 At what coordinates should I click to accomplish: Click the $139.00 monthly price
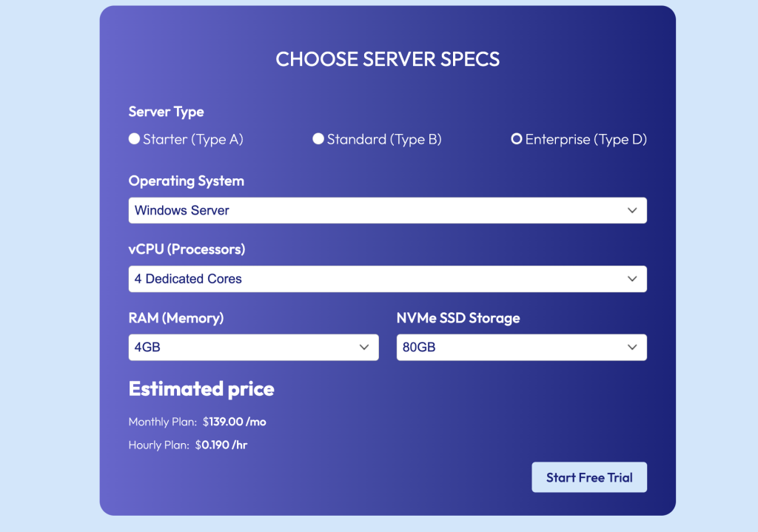(235, 422)
